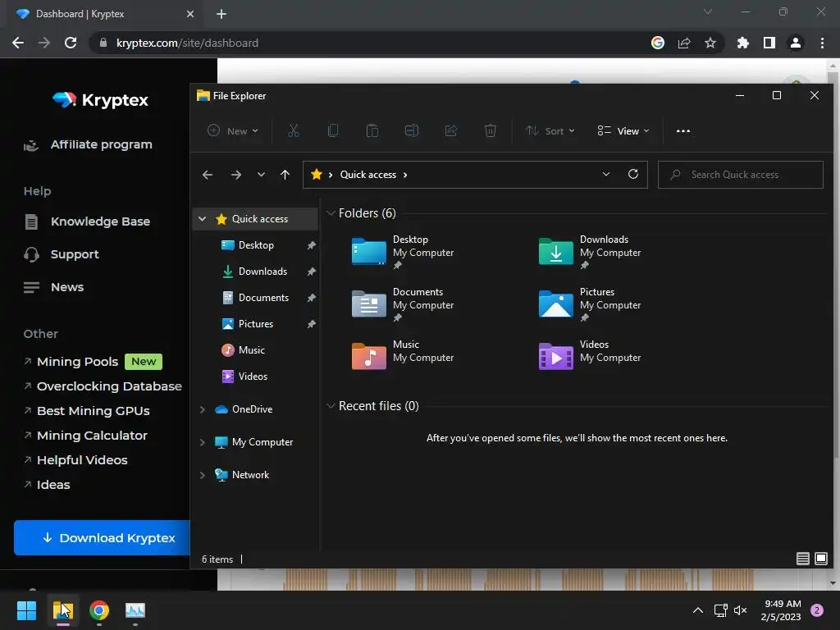The image size is (840, 630).
Task: Open the Pictures folder tile
Action: (590, 304)
